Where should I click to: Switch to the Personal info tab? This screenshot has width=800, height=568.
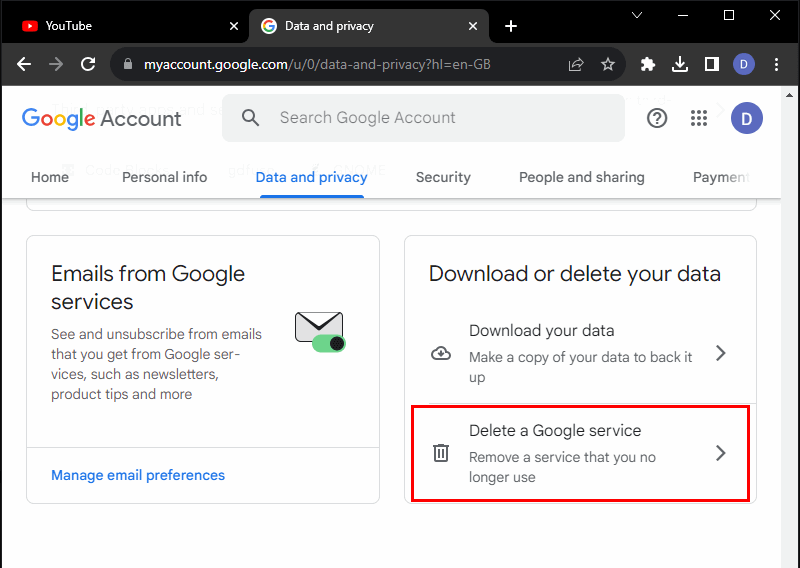(x=164, y=177)
